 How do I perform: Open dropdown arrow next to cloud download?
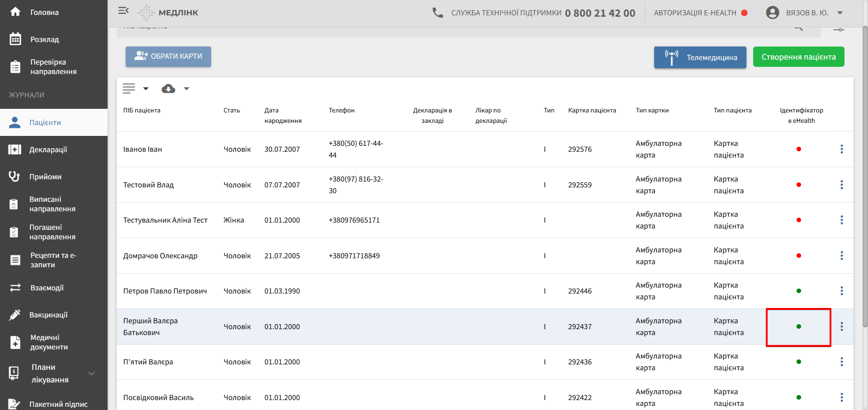(x=186, y=89)
